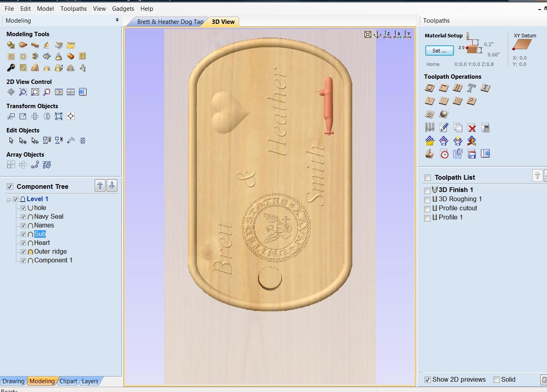Click the Pocket Toolpath icon
Screen dimensions: 547x392
(x=444, y=88)
